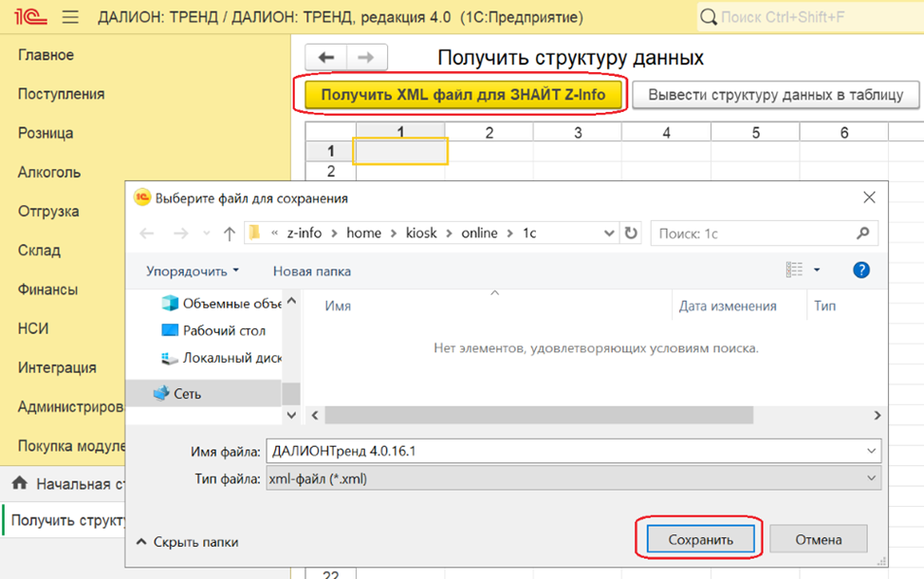The width and height of the screenshot is (924, 579).
Task: Open the Интеграция section
Action: coord(57,367)
